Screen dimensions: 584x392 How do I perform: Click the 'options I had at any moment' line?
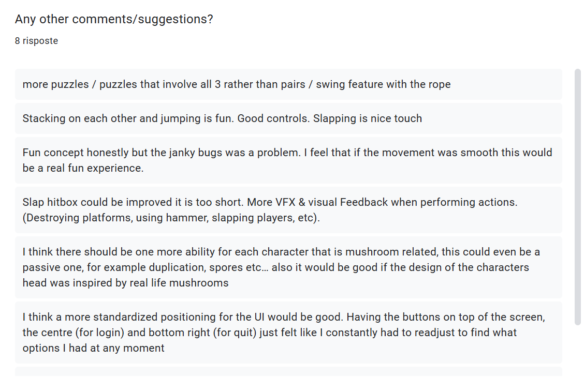[94, 348]
